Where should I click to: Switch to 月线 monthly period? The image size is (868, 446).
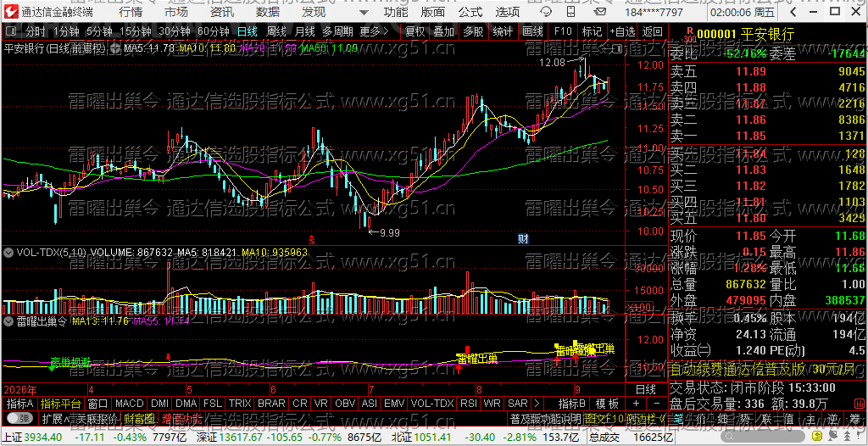(304, 31)
